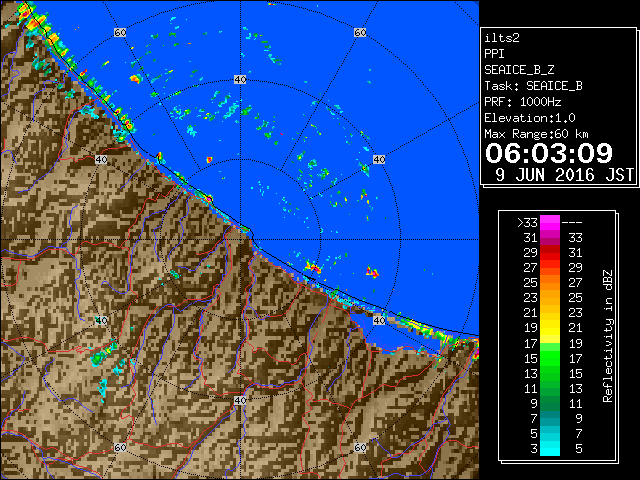The width and height of the screenshot is (640, 480).
Task: Click the orange swatch for 25–27 dBZ
Action: point(550,283)
